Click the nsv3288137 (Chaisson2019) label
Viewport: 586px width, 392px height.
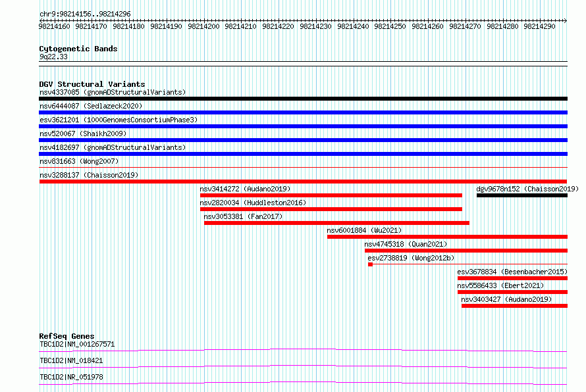pyautogui.click(x=89, y=175)
